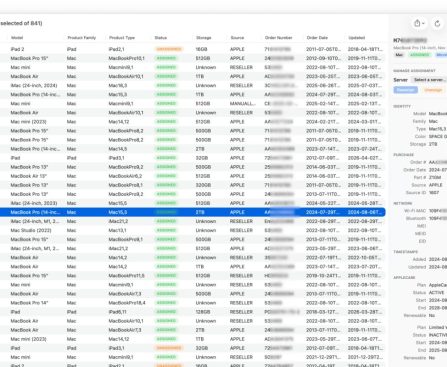Screen dimensions: 447x367
Task: Click the orange Unassign button
Action: click(433, 90)
